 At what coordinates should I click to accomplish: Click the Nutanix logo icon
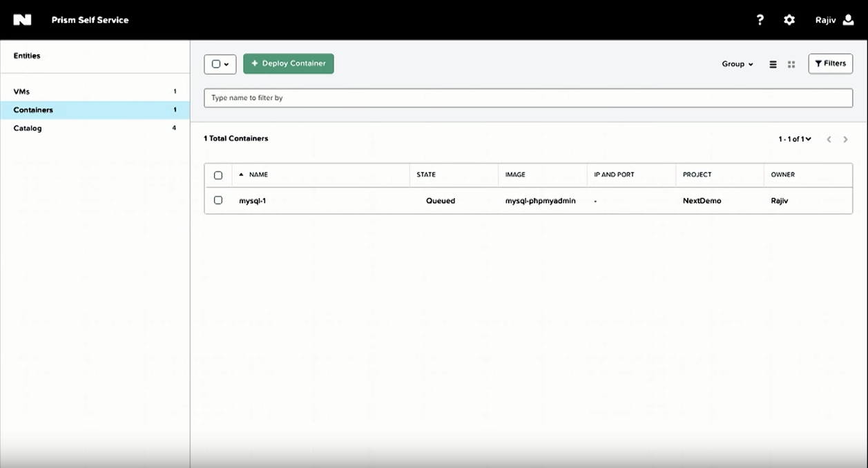pyautogui.click(x=22, y=20)
